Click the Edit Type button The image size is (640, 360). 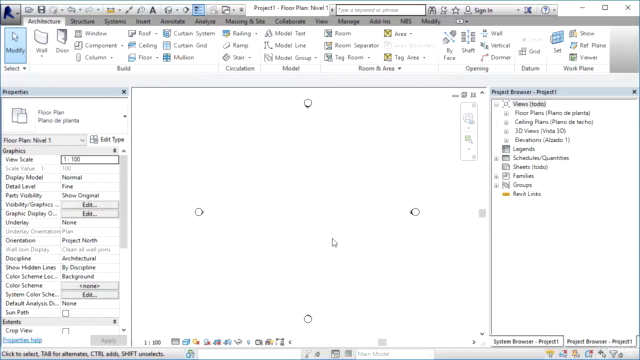tap(107, 140)
